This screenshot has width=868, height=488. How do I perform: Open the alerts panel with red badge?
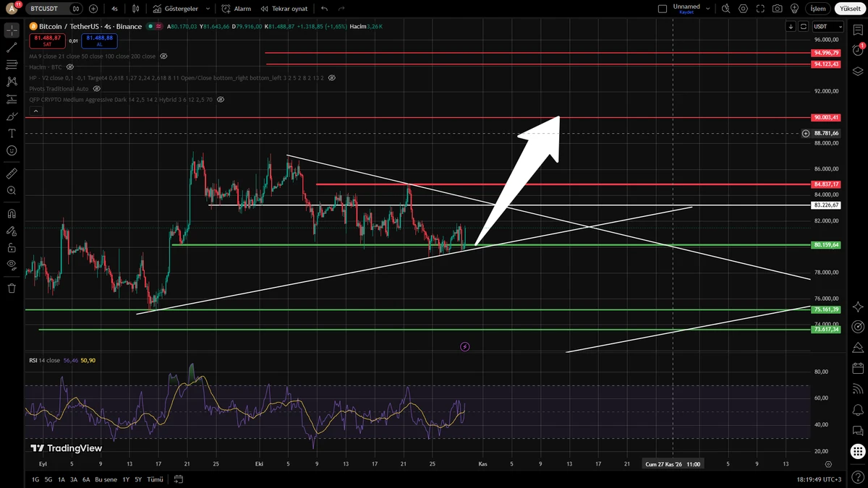tap(858, 49)
